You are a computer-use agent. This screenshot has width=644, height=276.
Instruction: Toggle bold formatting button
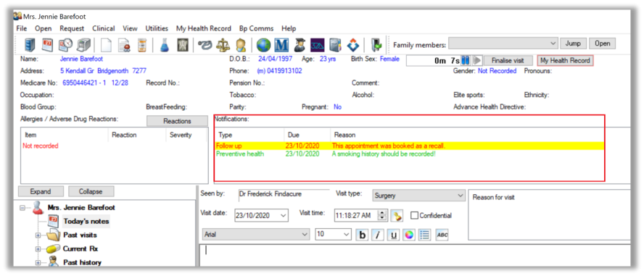point(362,235)
